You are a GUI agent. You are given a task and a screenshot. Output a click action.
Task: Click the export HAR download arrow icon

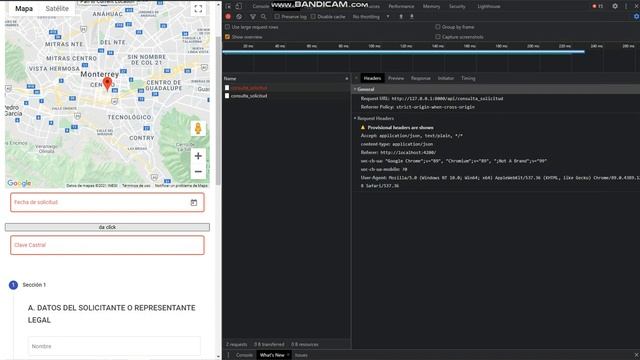[x=412, y=17]
